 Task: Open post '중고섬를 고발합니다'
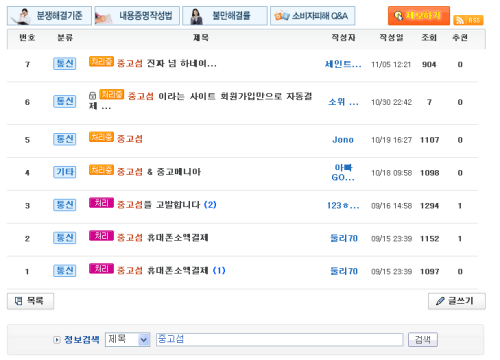coord(158,205)
